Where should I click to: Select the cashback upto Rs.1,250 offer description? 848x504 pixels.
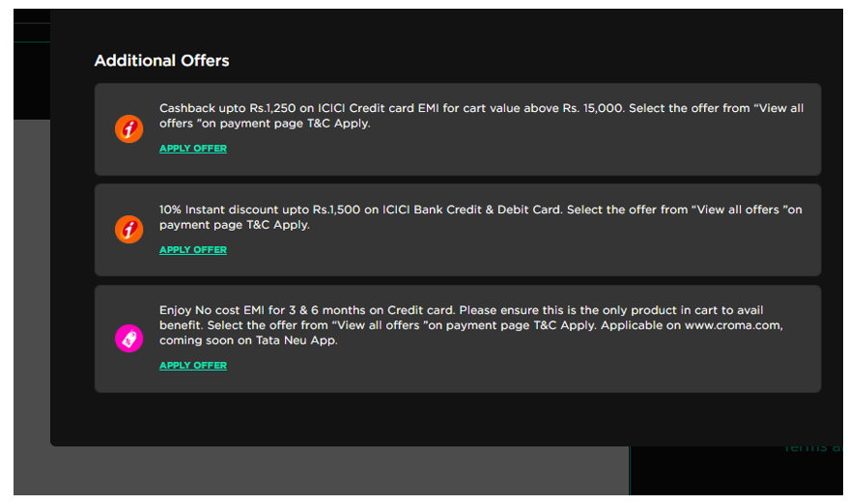(481, 116)
